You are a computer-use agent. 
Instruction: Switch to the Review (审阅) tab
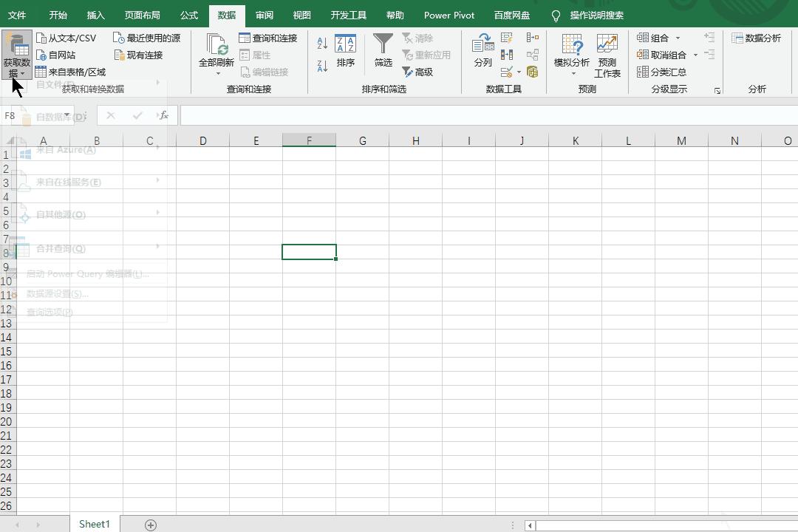(x=264, y=16)
